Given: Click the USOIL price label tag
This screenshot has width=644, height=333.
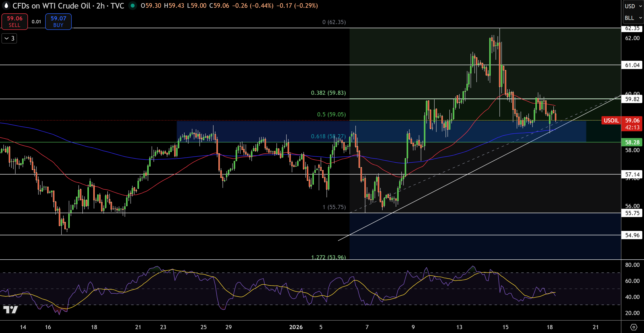Looking at the screenshot, I should (611, 120).
